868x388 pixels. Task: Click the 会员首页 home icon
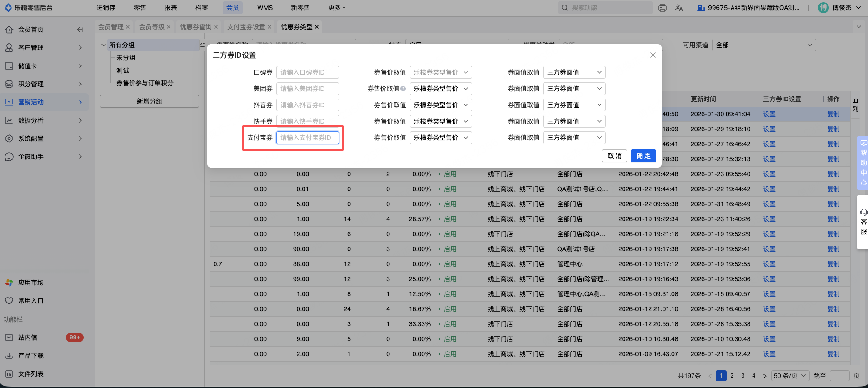click(x=9, y=30)
